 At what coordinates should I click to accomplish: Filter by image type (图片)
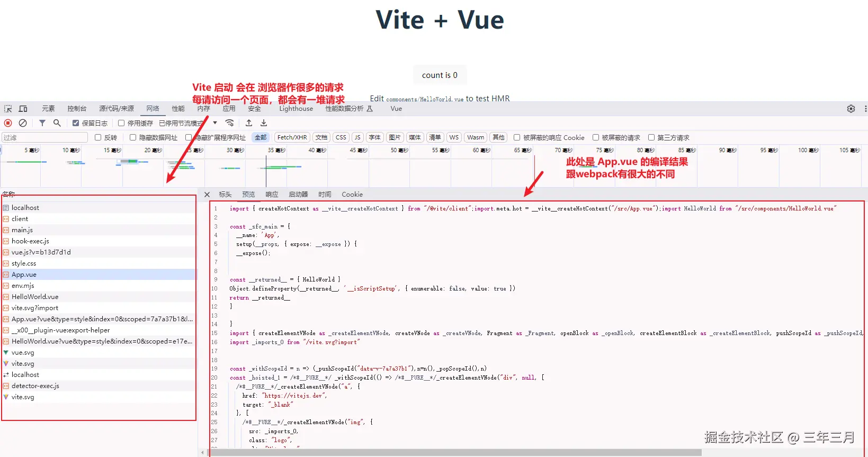[x=395, y=137]
